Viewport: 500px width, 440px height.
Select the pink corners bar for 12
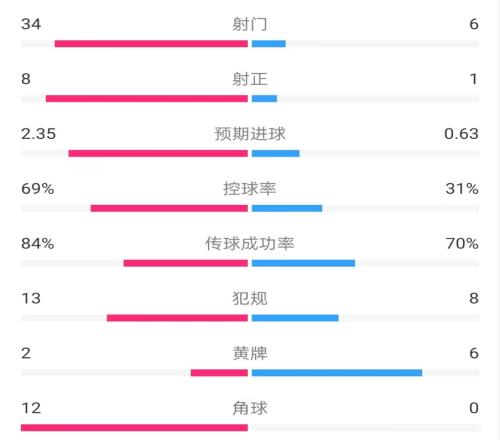(134, 428)
